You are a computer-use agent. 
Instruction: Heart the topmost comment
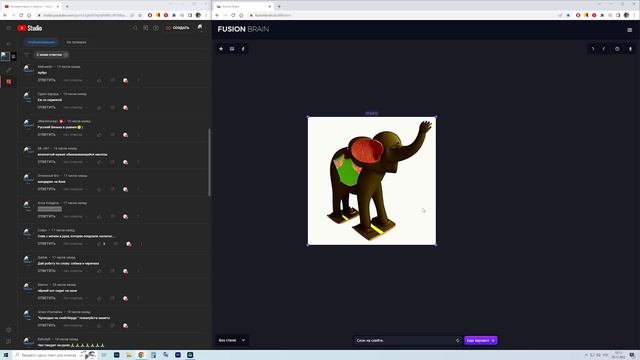click(x=125, y=80)
